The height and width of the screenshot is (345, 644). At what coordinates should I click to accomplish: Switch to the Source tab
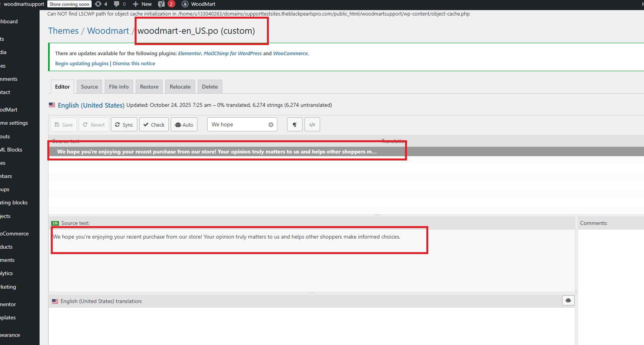[x=89, y=87]
